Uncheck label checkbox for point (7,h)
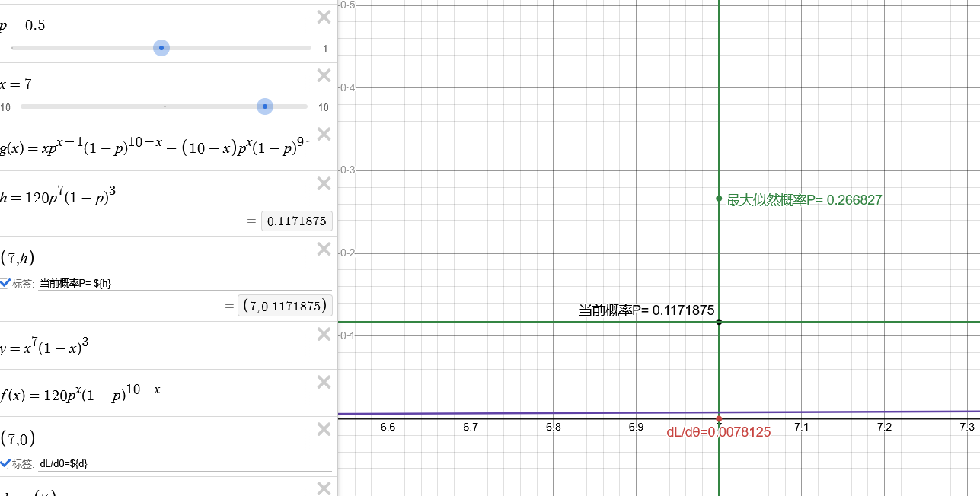Viewport: 980px width, 496px height. (x=5, y=283)
